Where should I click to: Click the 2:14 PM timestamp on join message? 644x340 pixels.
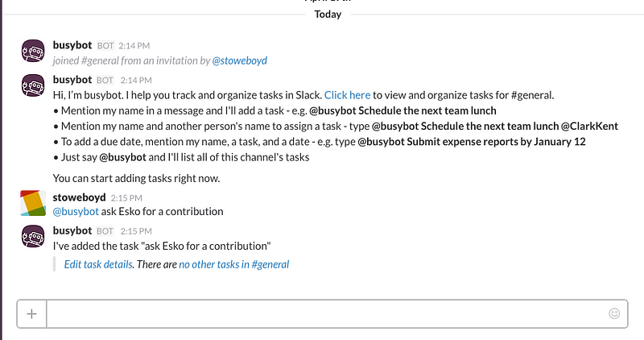(x=134, y=46)
